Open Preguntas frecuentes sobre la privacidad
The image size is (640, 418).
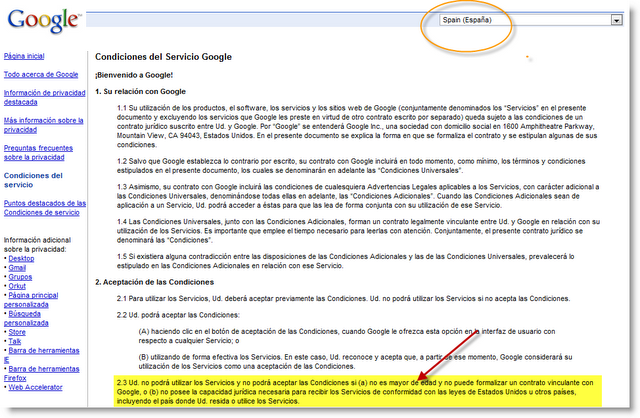[x=38, y=153]
